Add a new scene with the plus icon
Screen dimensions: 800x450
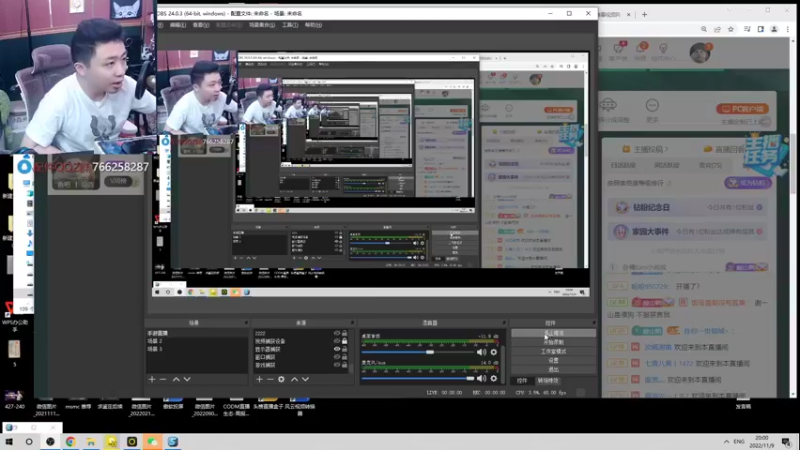(x=152, y=379)
